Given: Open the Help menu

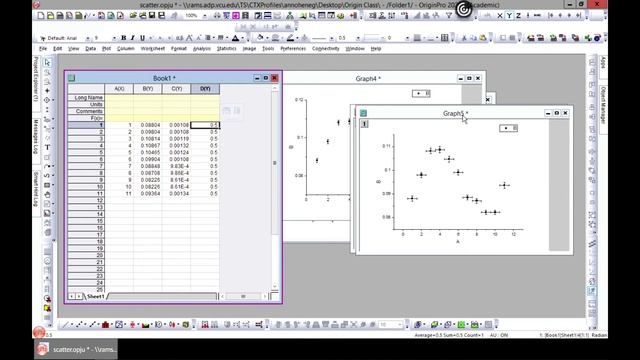Looking at the screenshot, I should [376, 49].
